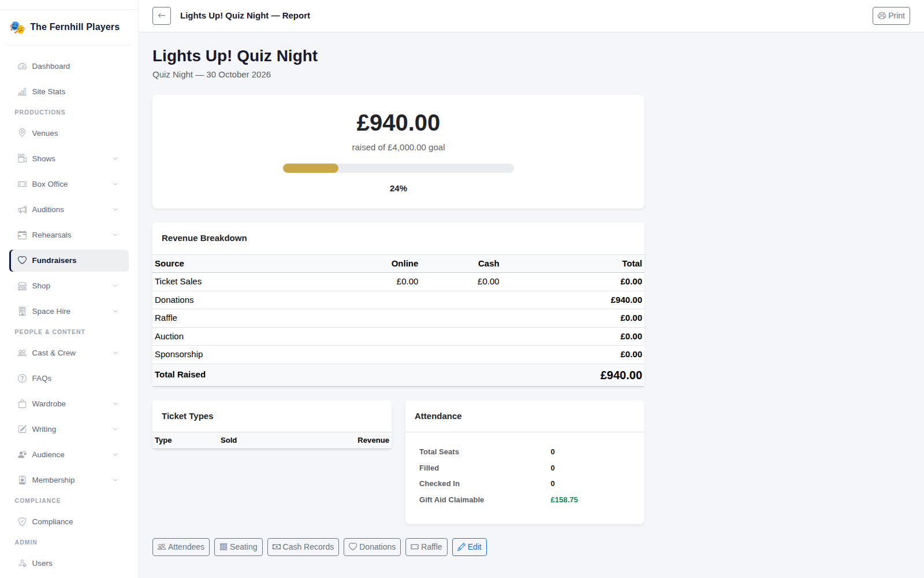Expand the Cast & Crew chevron

click(115, 353)
